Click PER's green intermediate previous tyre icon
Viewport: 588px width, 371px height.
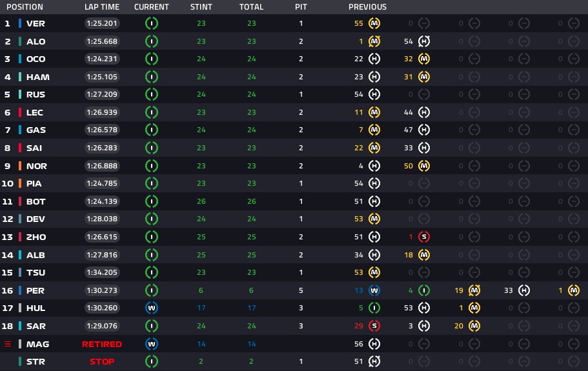tap(424, 290)
